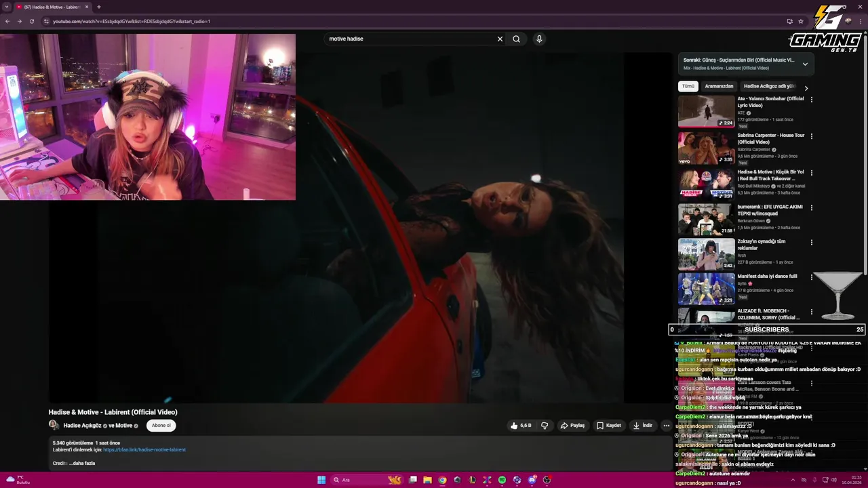The height and width of the screenshot is (488, 868).
Task: Open File Explorer from the taskbar
Action: coord(428,480)
